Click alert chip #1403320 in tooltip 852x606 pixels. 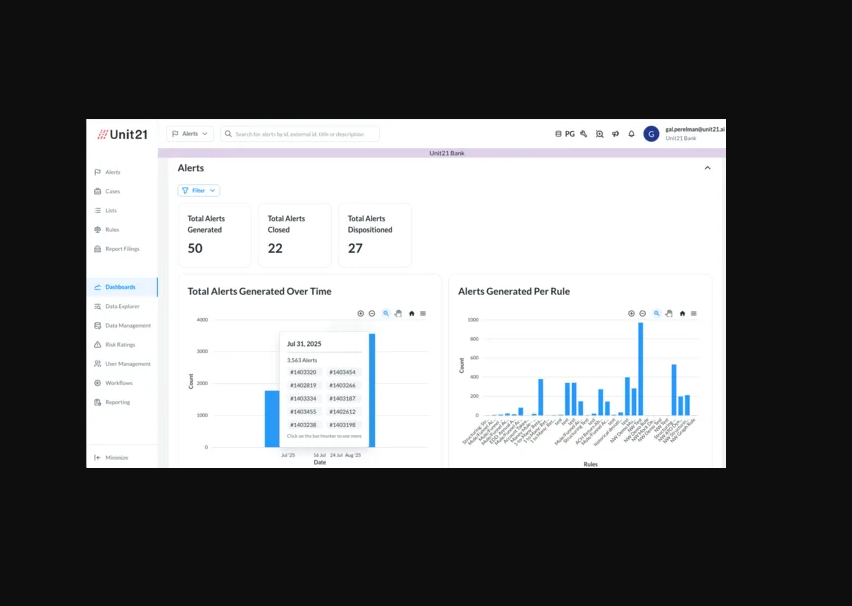(303, 372)
